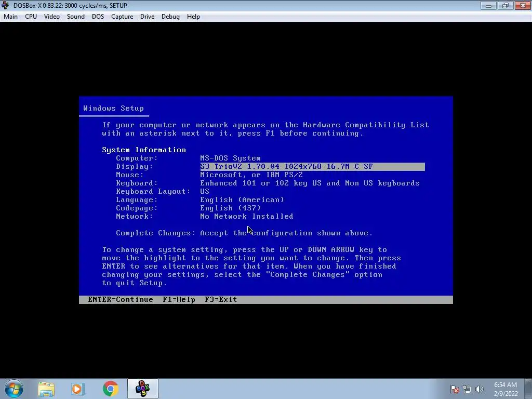Click the 'Language:' label
This screenshot has width=532, height=399.
coord(137,200)
